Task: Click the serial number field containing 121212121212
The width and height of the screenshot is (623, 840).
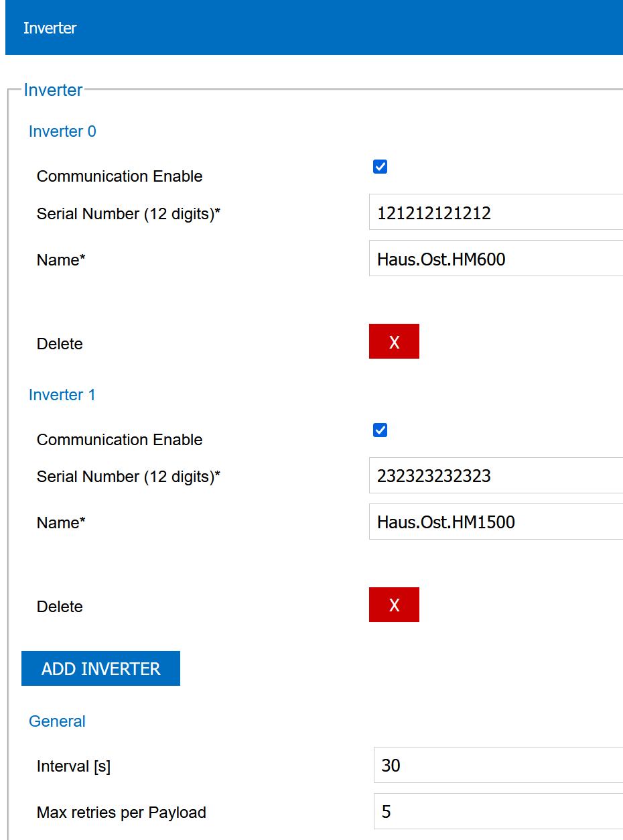Action: (x=496, y=214)
